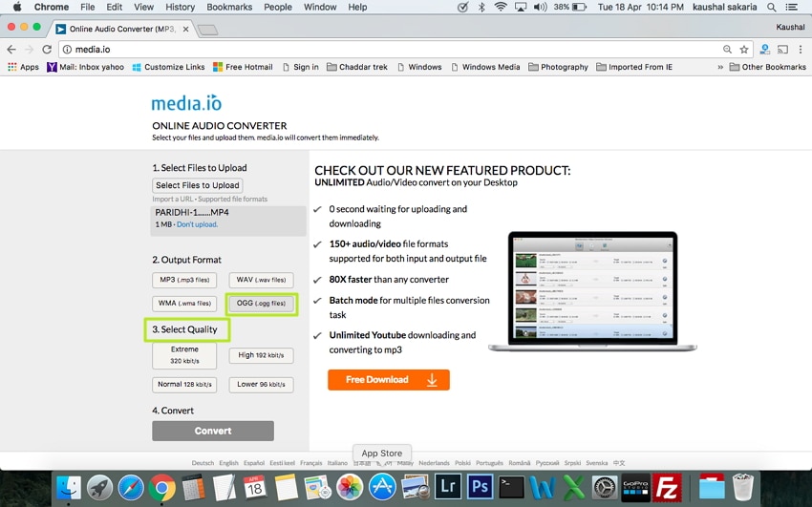Open Calendar icon showing 18 in Dock
Viewport: 812px width, 507px height.
255,487
